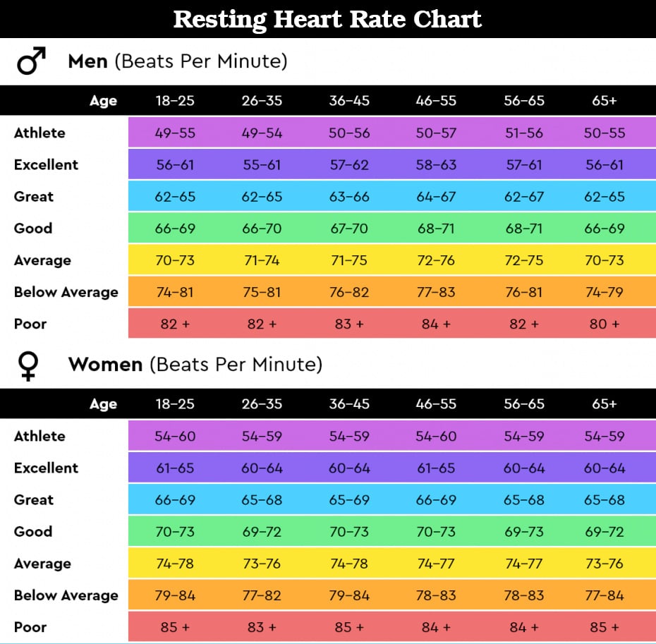Click the 65+ age column header for Women

(x=605, y=404)
